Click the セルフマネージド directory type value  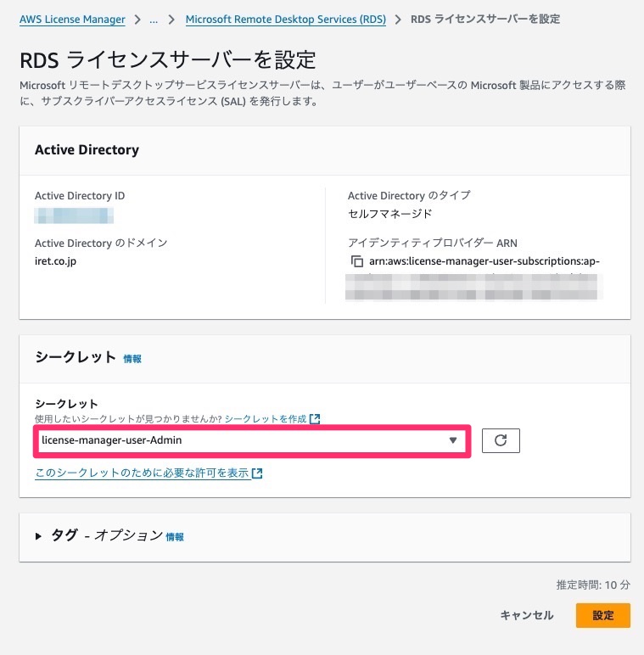point(390,214)
